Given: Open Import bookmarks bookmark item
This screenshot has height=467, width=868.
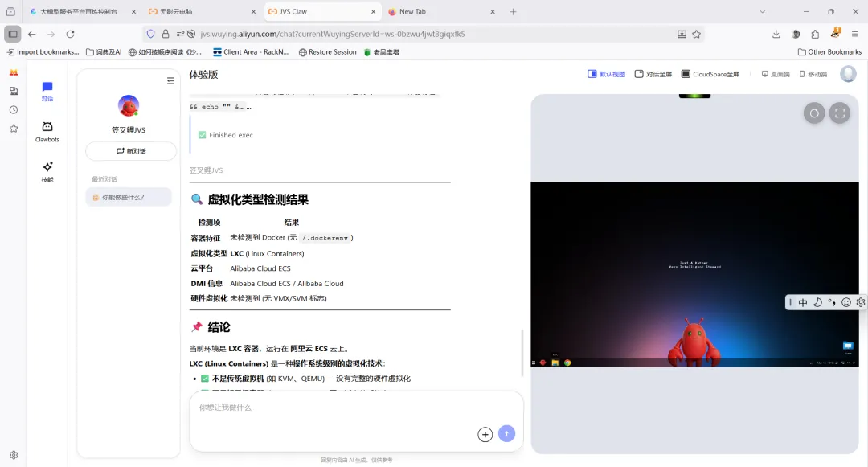Looking at the screenshot, I should click(x=43, y=52).
